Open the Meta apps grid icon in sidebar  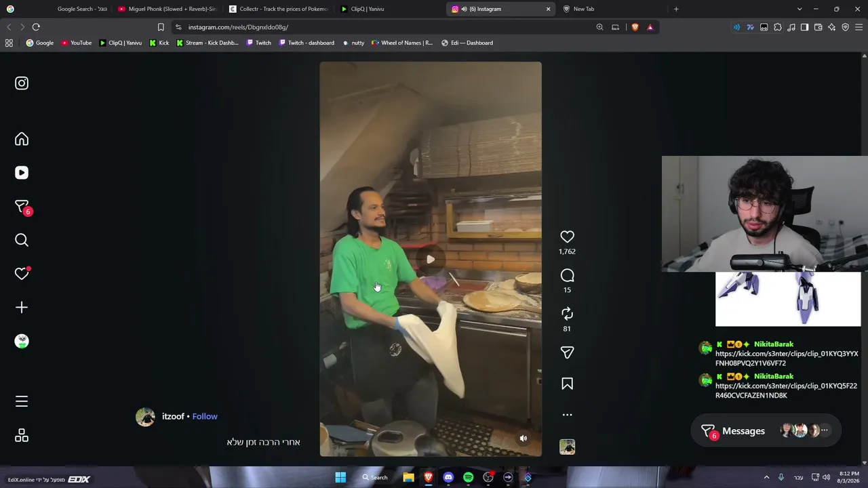tap(22, 435)
